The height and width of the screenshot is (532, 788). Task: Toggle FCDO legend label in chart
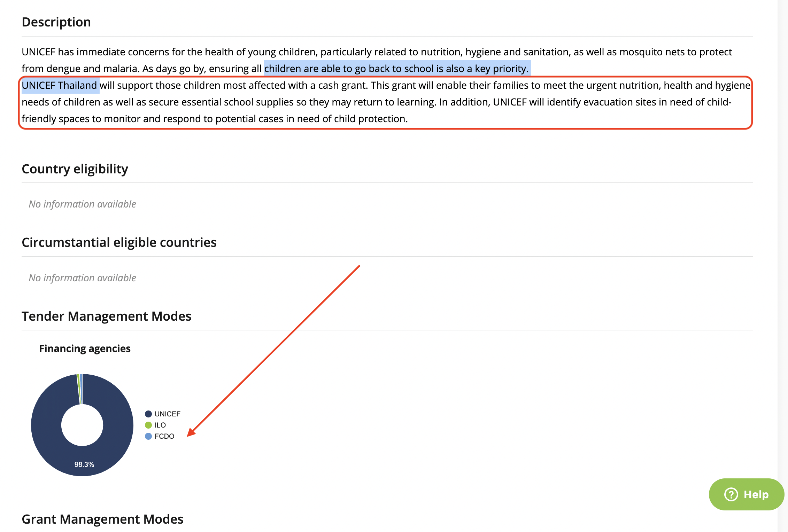[164, 436]
